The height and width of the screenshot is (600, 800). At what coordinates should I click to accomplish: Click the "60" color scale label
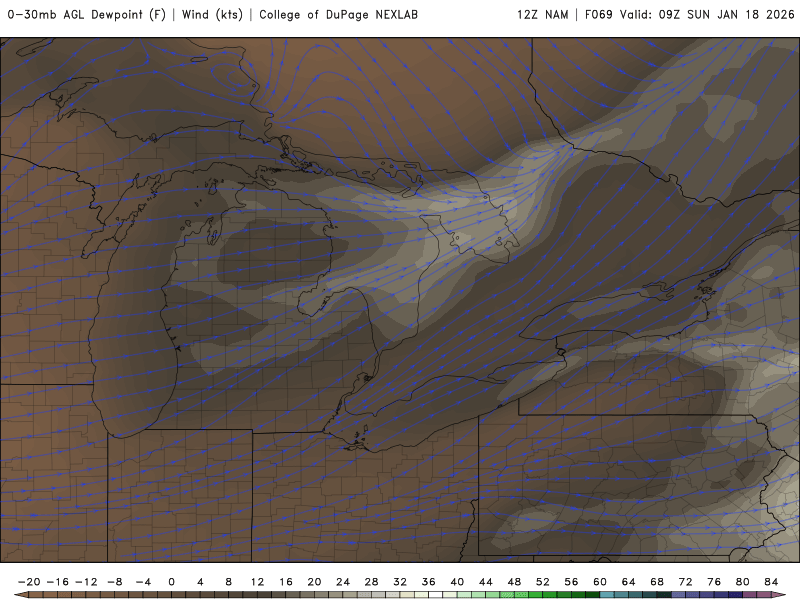(x=600, y=582)
